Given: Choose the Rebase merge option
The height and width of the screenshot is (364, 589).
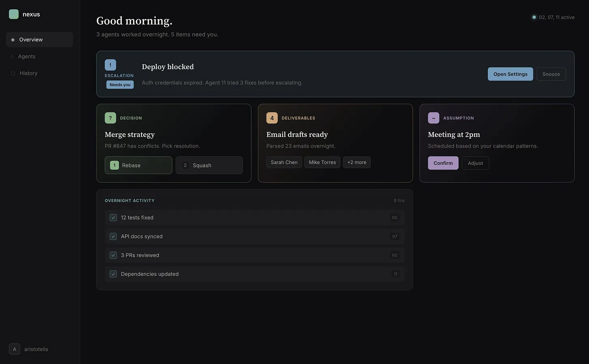Looking at the screenshot, I should [138, 165].
